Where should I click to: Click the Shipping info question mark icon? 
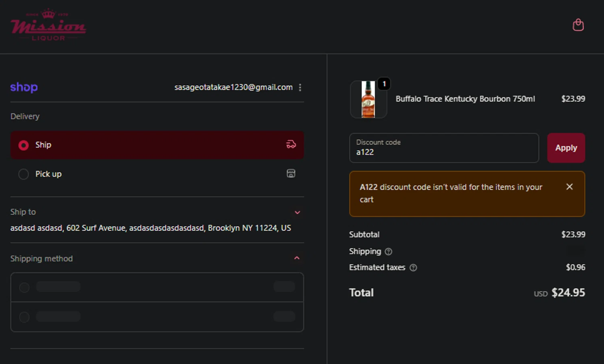click(388, 252)
